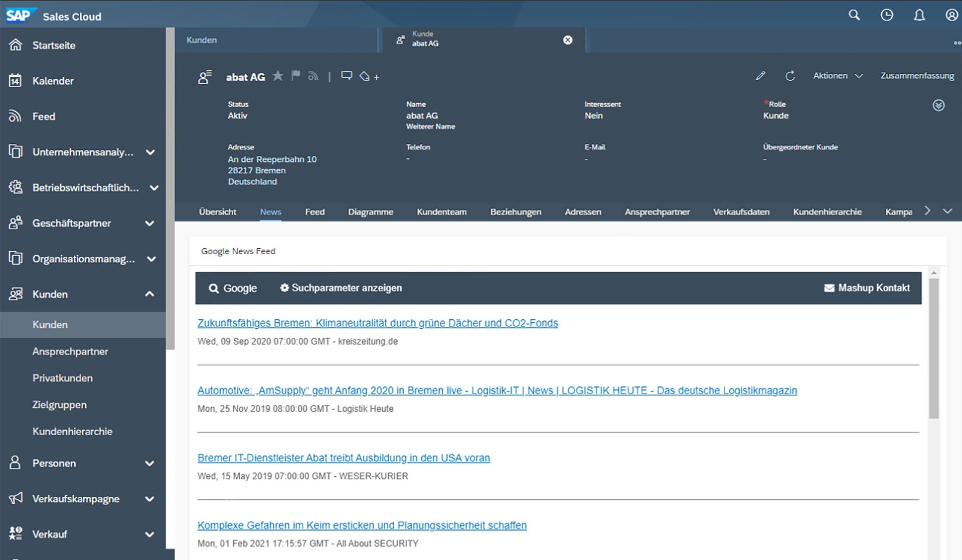Click the Startseite home icon

pyautogui.click(x=16, y=45)
